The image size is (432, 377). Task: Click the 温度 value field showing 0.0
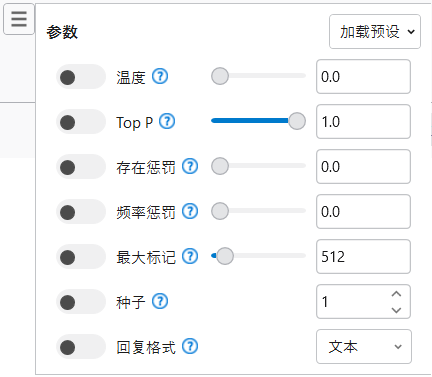[363, 77]
